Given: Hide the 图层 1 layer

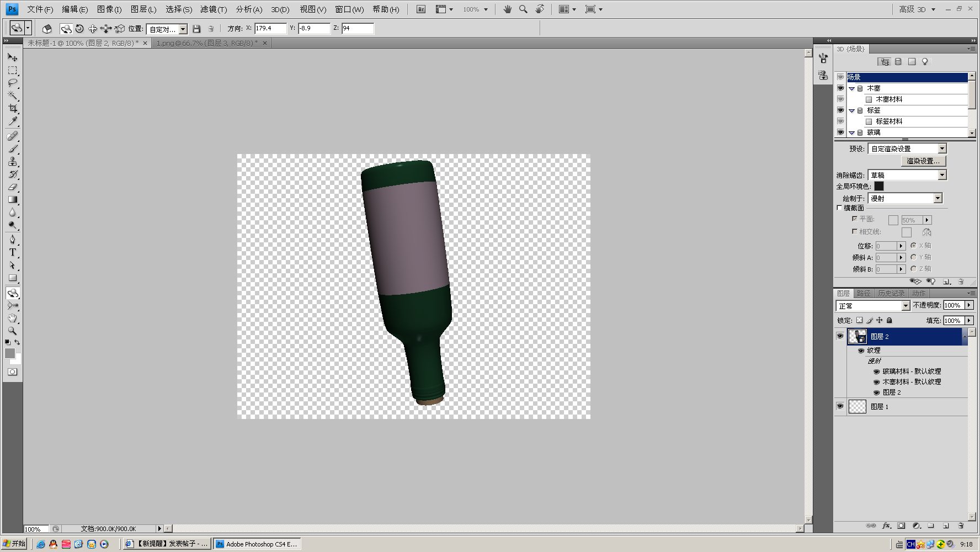Looking at the screenshot, I should pos(840,406).
